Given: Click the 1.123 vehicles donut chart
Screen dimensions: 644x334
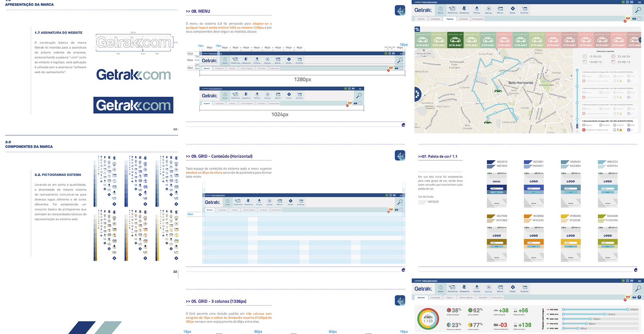Looking at the screenshot, I should coord(428,319).
